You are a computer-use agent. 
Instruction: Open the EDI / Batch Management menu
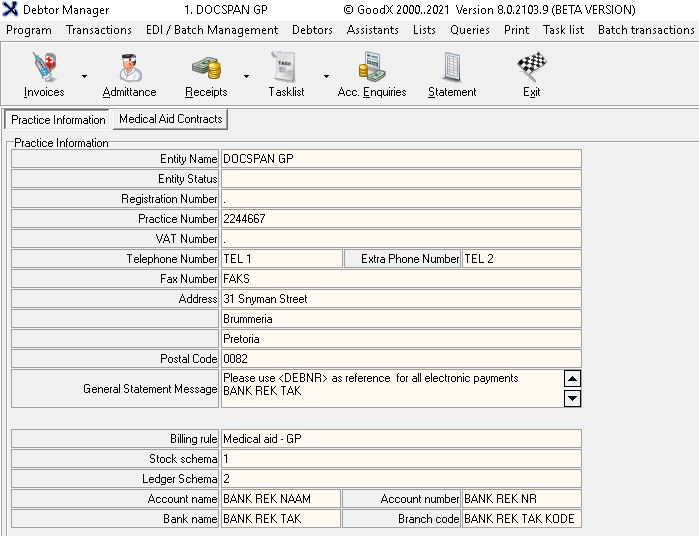(211, 30)
